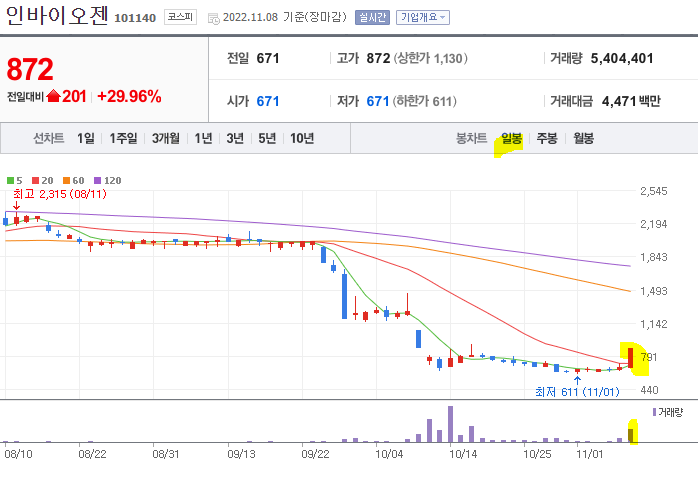Select the 5년 line chart period
This screenshot has width=698, height=477.
point(267,138)
